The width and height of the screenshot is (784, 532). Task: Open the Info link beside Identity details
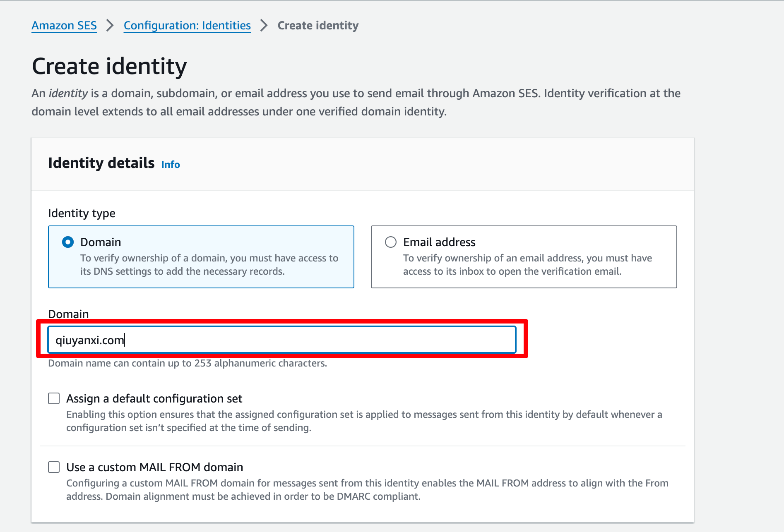171,165
